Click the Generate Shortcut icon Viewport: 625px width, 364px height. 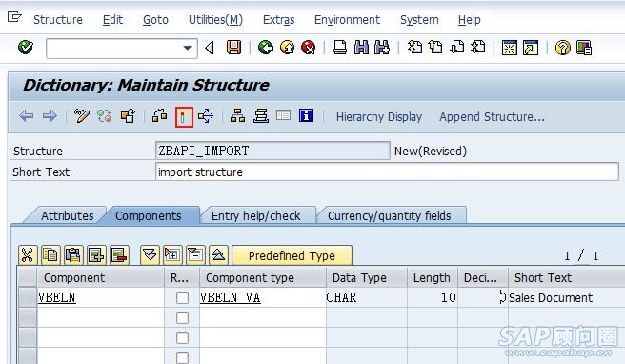coord(531,48)
